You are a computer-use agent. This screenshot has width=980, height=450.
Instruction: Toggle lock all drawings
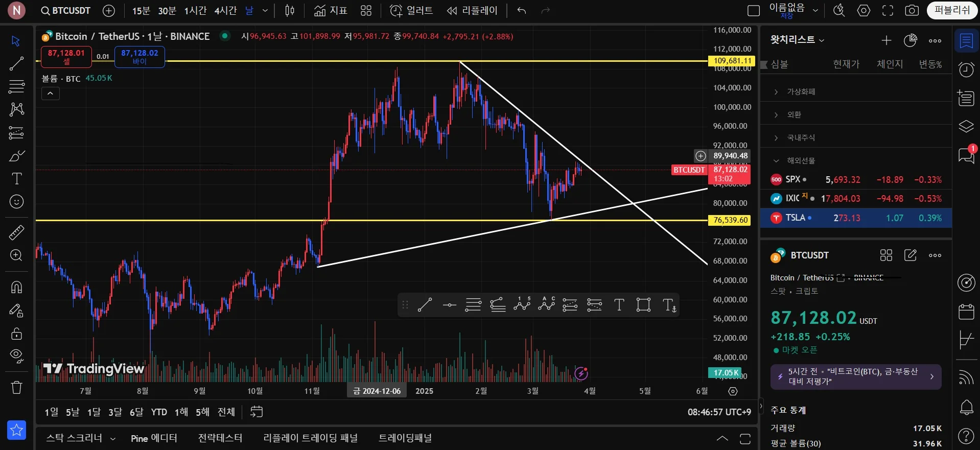point(16,334)
